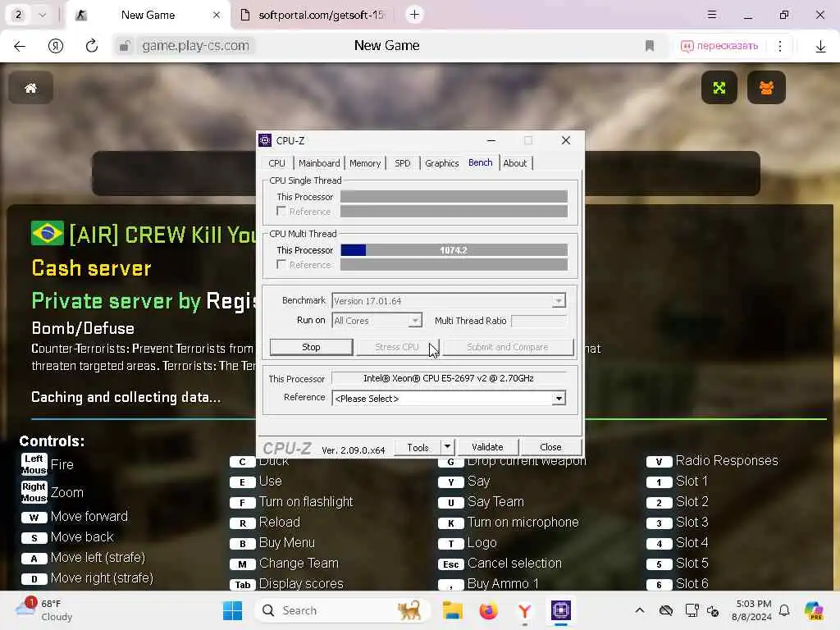Launch File Explorer from the taskbar

(452, 610)
